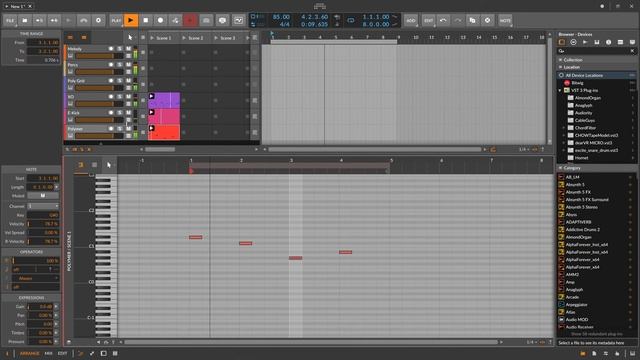Solo the E-Kick track

coord(120,112)
